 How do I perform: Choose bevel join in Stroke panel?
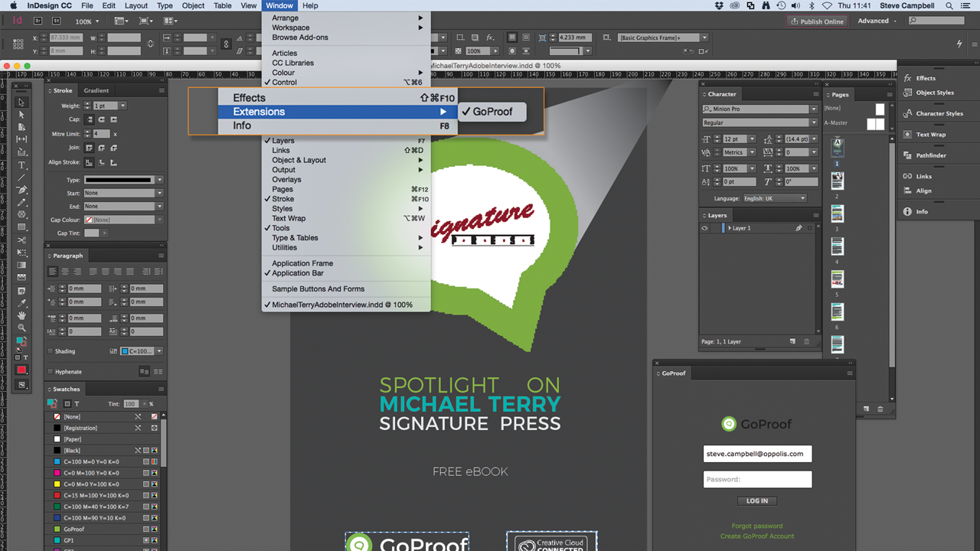coord(113,148)
